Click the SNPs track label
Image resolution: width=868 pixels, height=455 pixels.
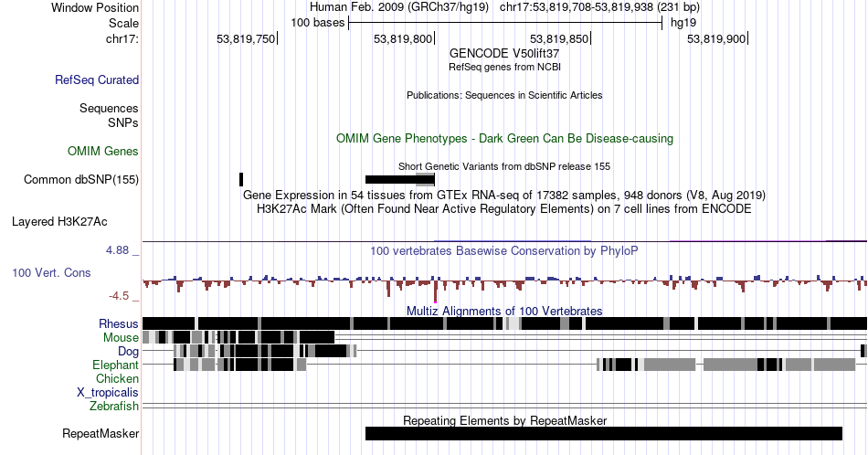[x=123, y=122]
